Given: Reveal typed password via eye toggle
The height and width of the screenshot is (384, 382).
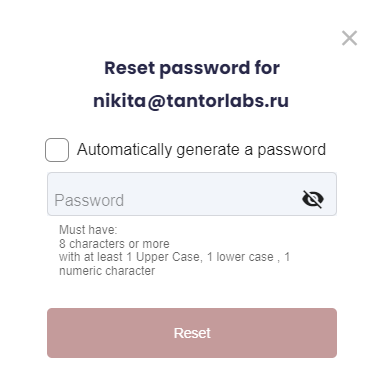Looking at the screenshot, I should point(313,199).
